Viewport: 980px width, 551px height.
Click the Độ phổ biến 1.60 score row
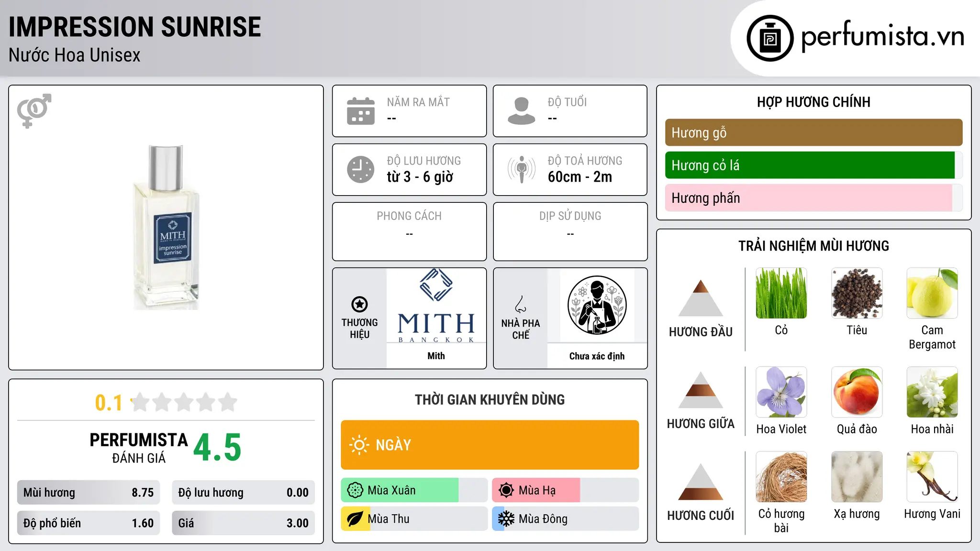tap(89, 523)
